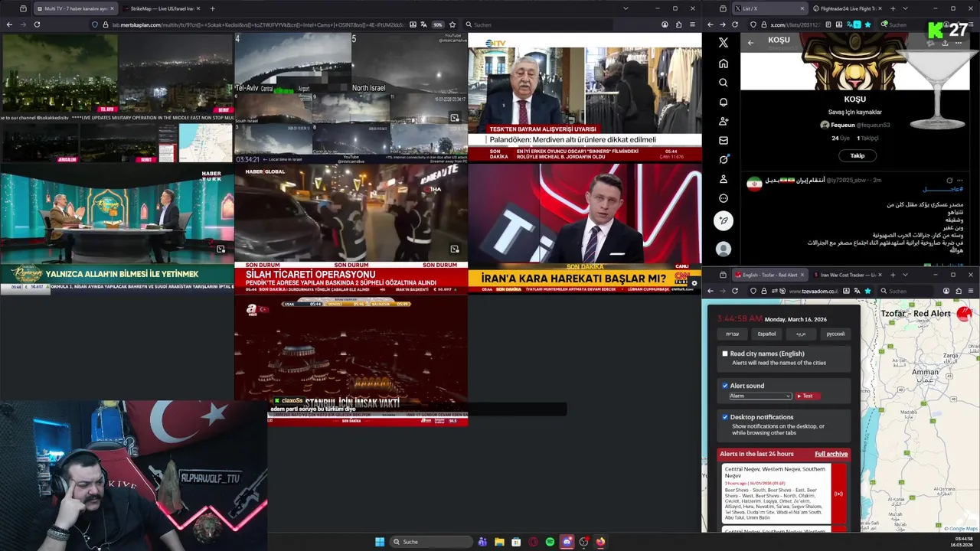Switch to the StrikeMap browser tab
This screenshot has width=980, height=551.
pos(160,8)
